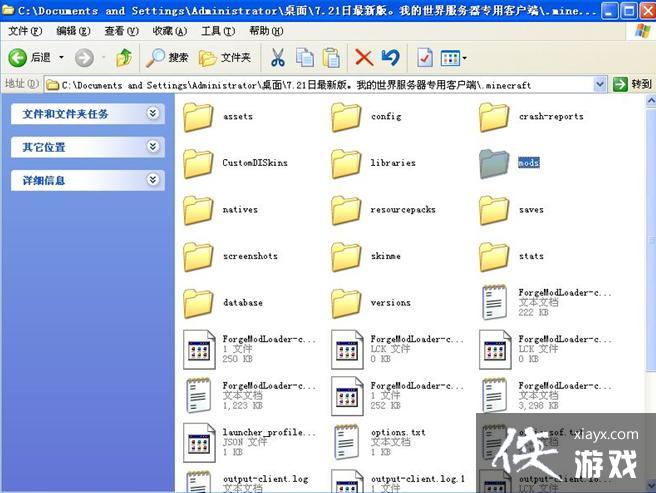This screenshot has width=656, height=493.
Task: Collapse the 文件和文件夹任务 panel
Action: pyautogui.click(x=152, y=114)
